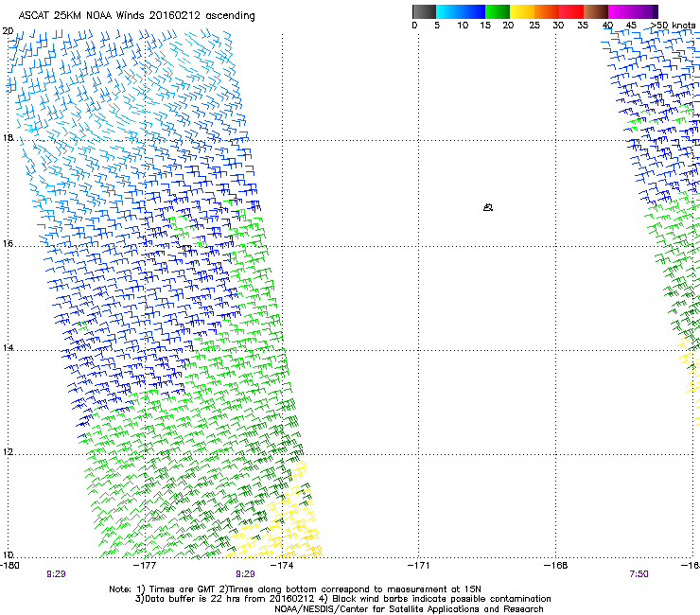Screen dimensions: 700x615
Task: Click the latitude label '18'
Action: tap(8, 138)
